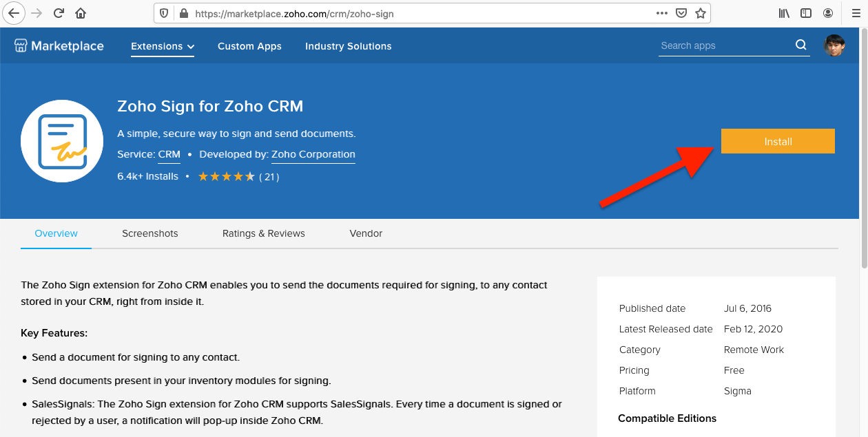Click the Marketplace store logo
Screen dimensions: 868x437
(x=21, y=46)
